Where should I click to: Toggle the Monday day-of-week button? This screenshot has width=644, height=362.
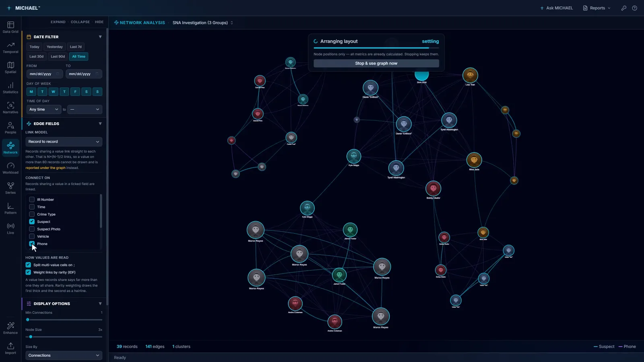point(31,92)
